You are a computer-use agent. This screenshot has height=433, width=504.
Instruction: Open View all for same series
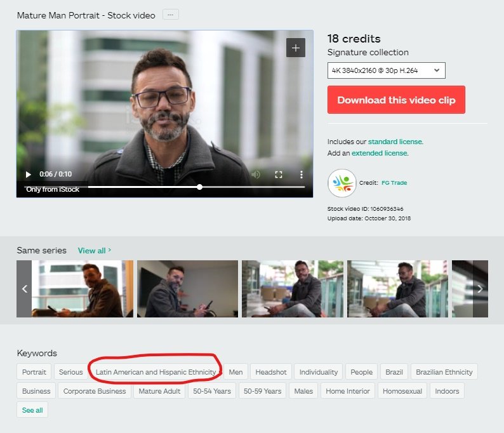pyautogui.click(x=94, y=250)
